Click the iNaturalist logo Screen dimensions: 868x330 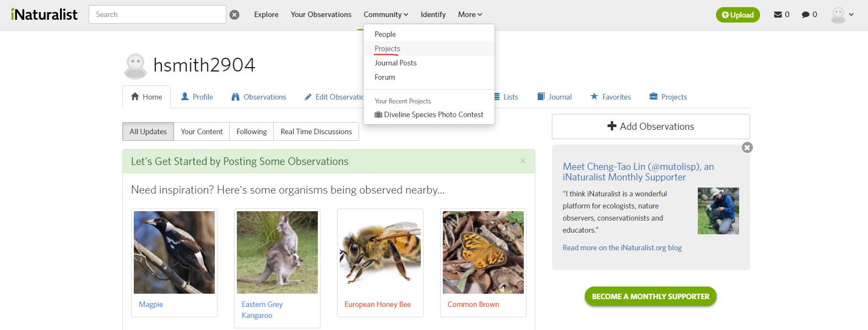[44, 14]
